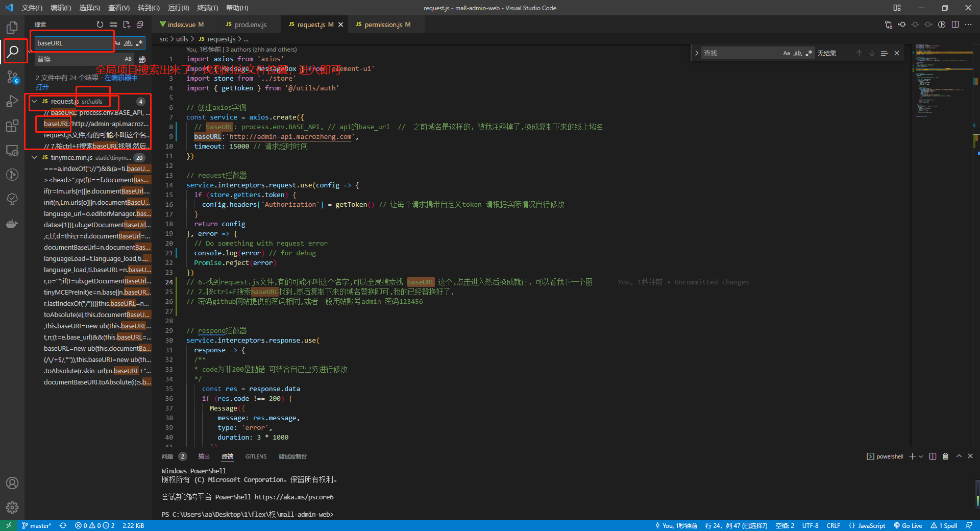Refresh the search results
Screen dimensions: 980x531
(x=100, y=25)
